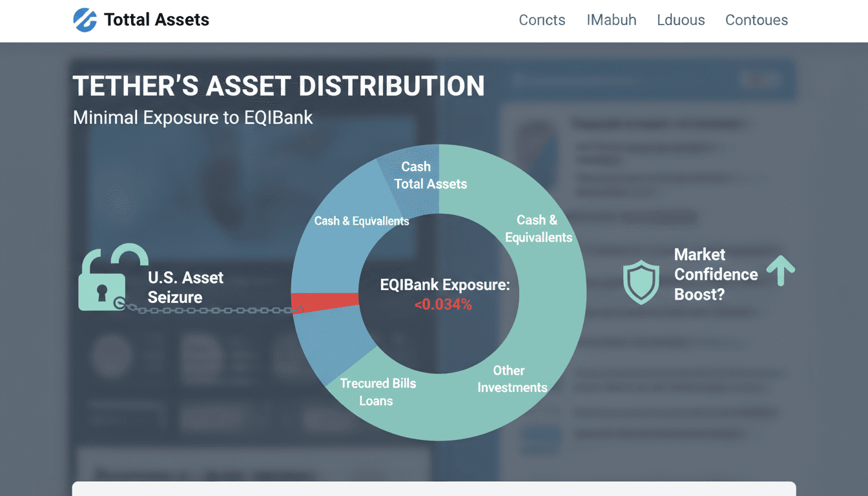The height and width of the screenshot is (496, 868).
Task: Click the Cash & Equivallents green segment label
Action: coord(538,229)
